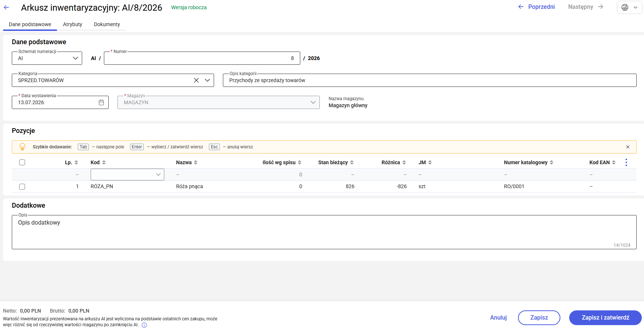
Task: Go back using the left arrow icon
Action: tap(6, 7)
